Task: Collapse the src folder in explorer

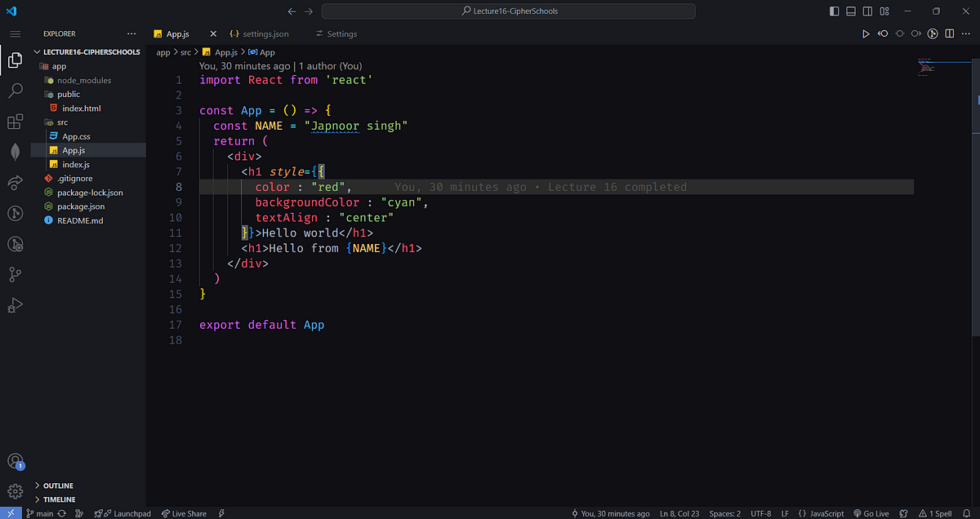Action: (88, 122)
